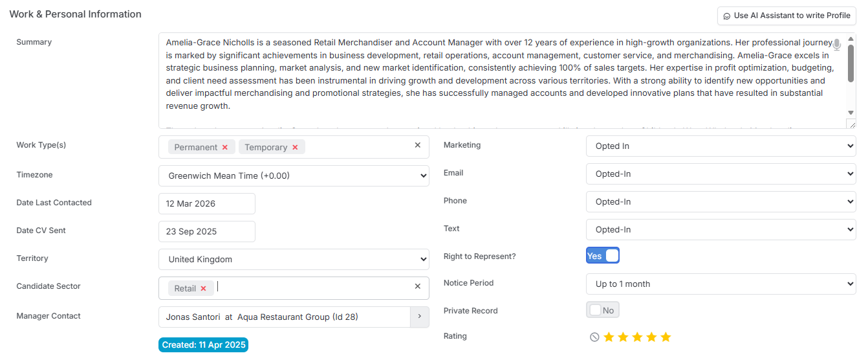Click the microphone dictation icon in Summary
This screenshot has width=868, height=362.
point(836,45)
